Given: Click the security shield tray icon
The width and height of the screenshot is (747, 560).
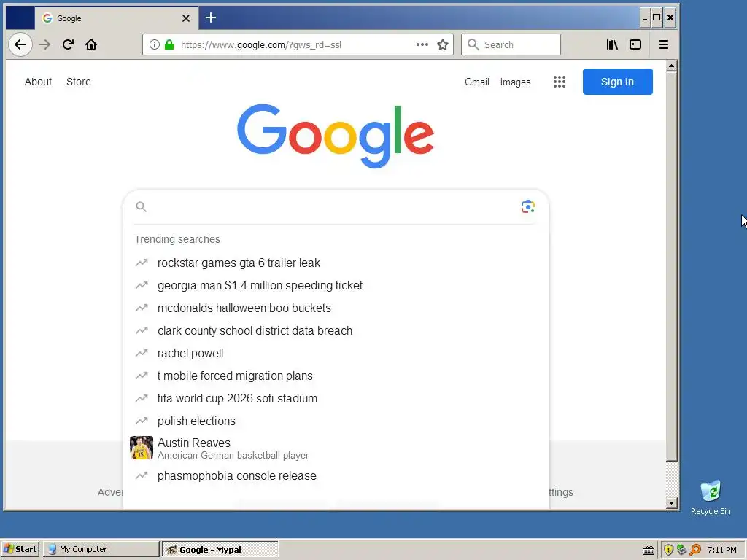Looking at the screenshot, I should (x=668, y=550).
